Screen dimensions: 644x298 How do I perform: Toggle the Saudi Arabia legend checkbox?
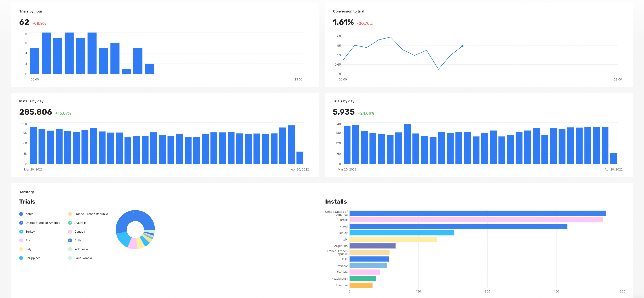tap(70, 258)
